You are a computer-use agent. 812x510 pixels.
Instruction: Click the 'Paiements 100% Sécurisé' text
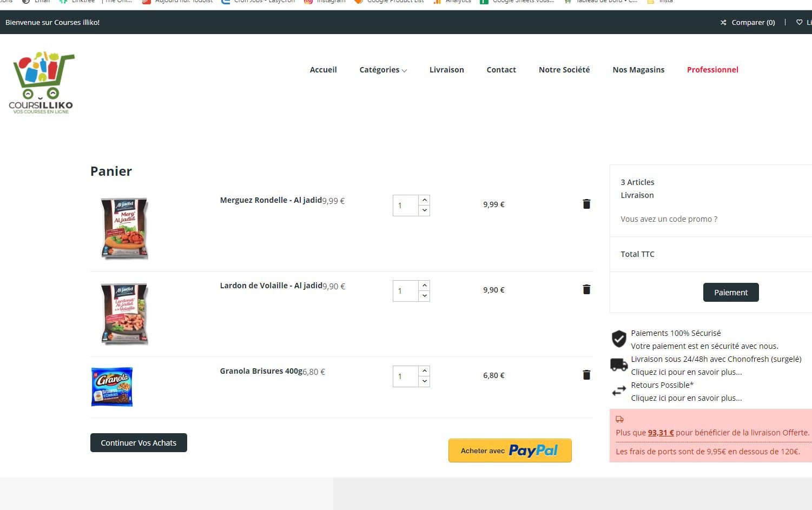pos(676,333)
